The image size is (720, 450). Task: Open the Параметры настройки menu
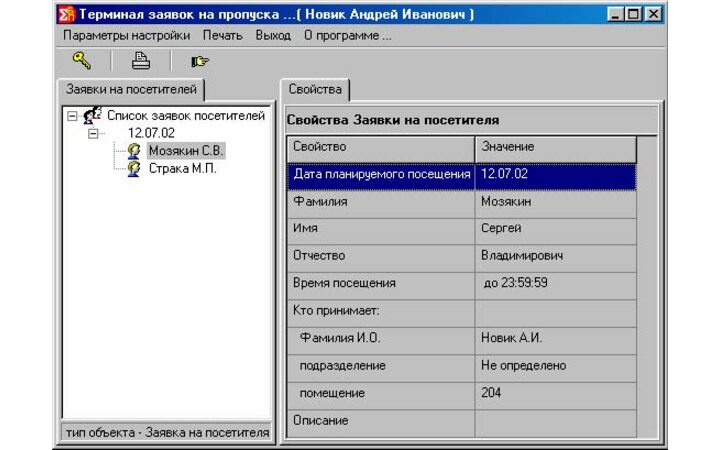[x=126, y=35]
